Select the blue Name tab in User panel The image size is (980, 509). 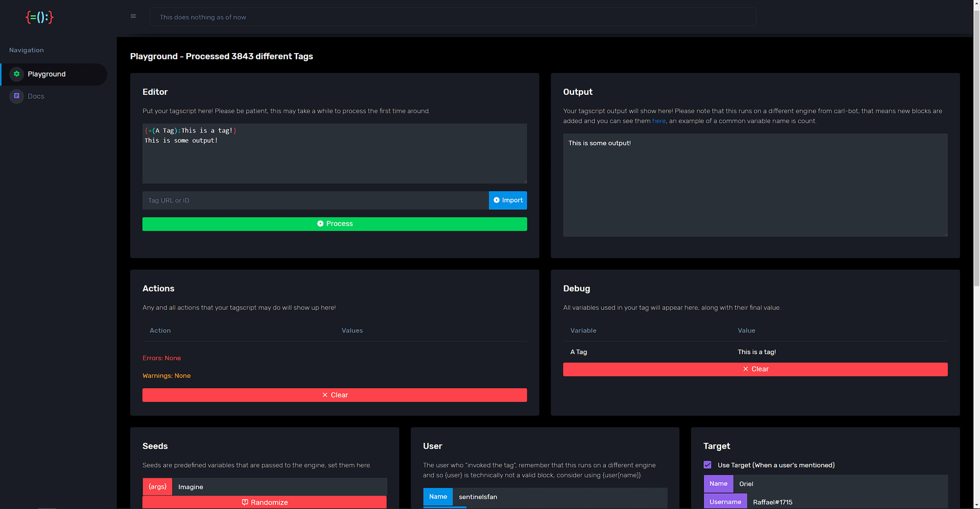pos(437,496)
